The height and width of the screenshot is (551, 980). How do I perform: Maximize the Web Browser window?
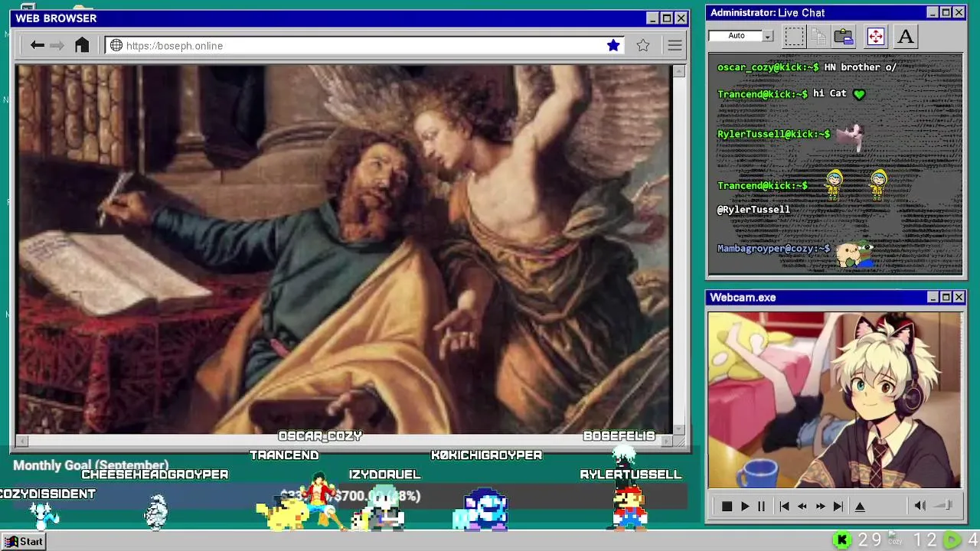tap(666, 18)
